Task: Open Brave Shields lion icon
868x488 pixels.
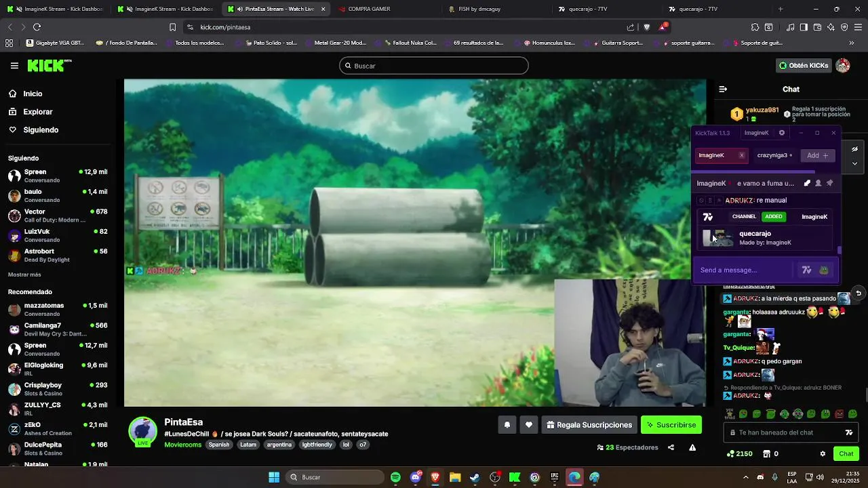Action: [646, 27]
